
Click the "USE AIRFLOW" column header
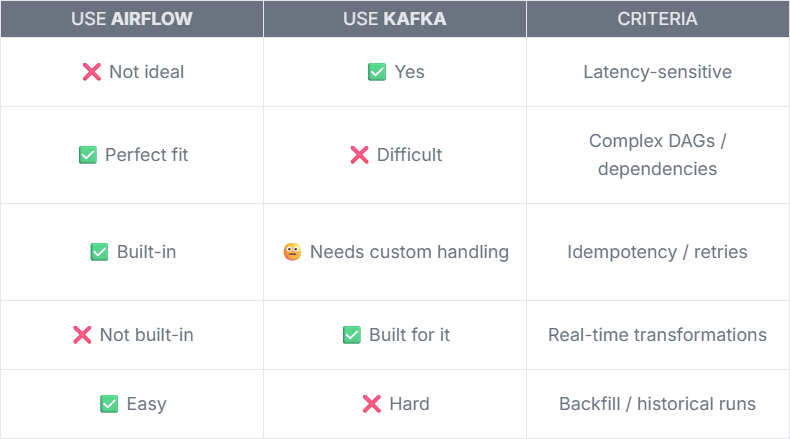(131, 19)
